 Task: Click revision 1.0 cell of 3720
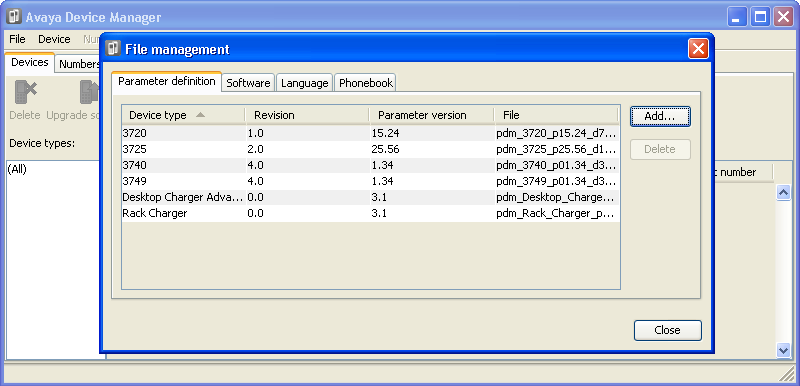(x=307, y=134)
